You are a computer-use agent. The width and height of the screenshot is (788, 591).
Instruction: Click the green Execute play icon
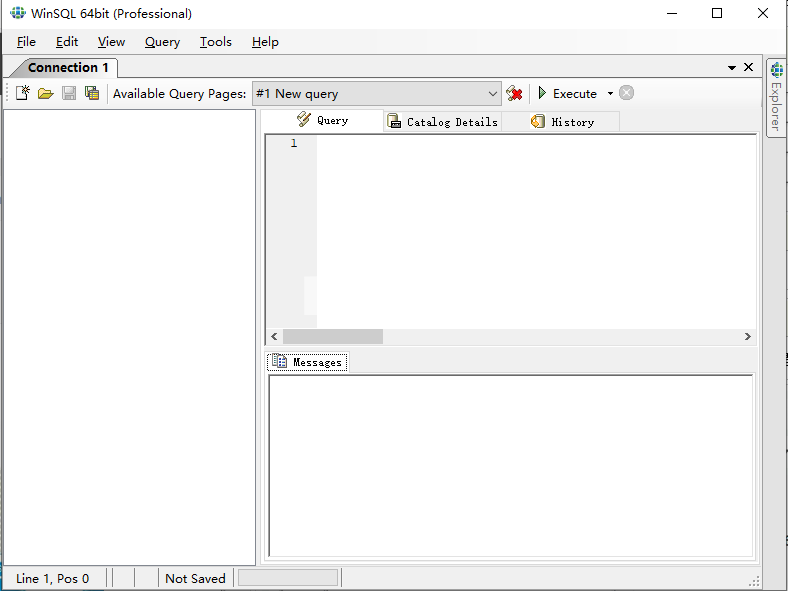point(542,93)
